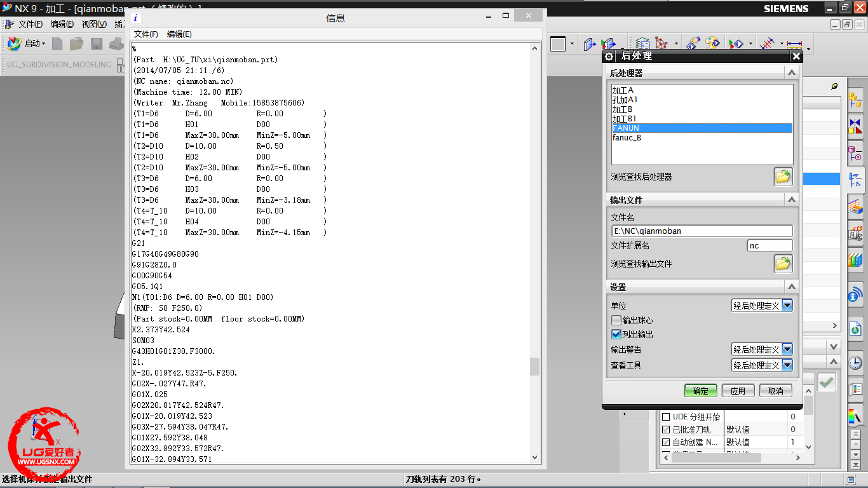Uncheck the 列出输出 checkbox
The width and height of the screenshot is (868, 488).
tap(616, 334)
